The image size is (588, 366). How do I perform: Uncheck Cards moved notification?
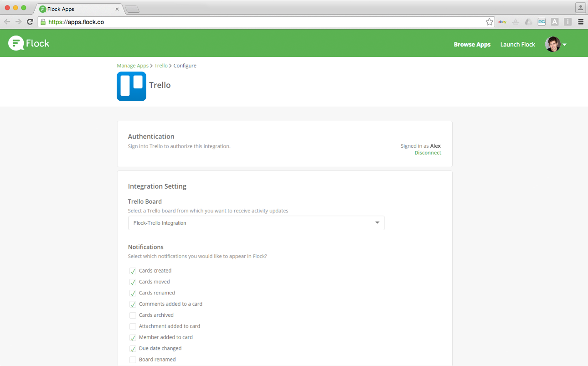(133, 282)
